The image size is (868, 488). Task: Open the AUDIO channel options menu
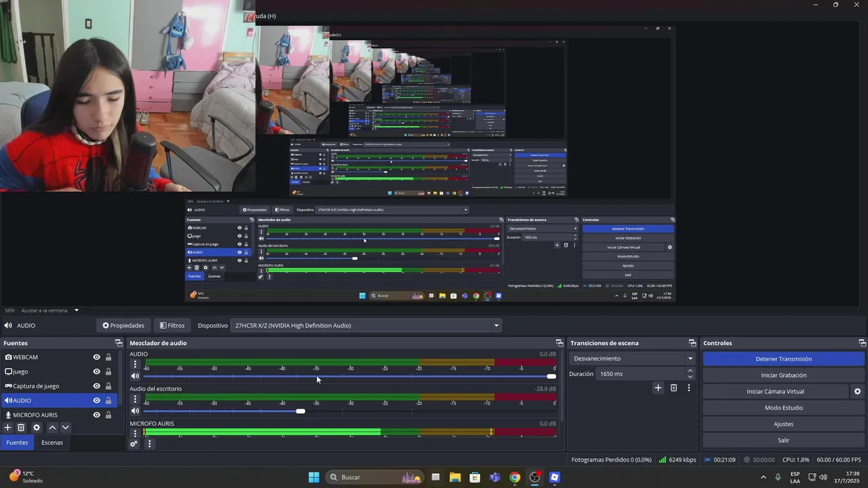(x=135, y=365)
